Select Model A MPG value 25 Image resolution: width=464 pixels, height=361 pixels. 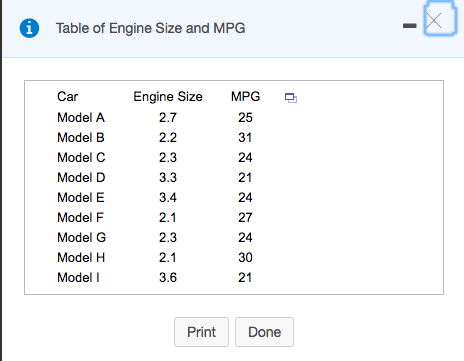tap(245, 117)
